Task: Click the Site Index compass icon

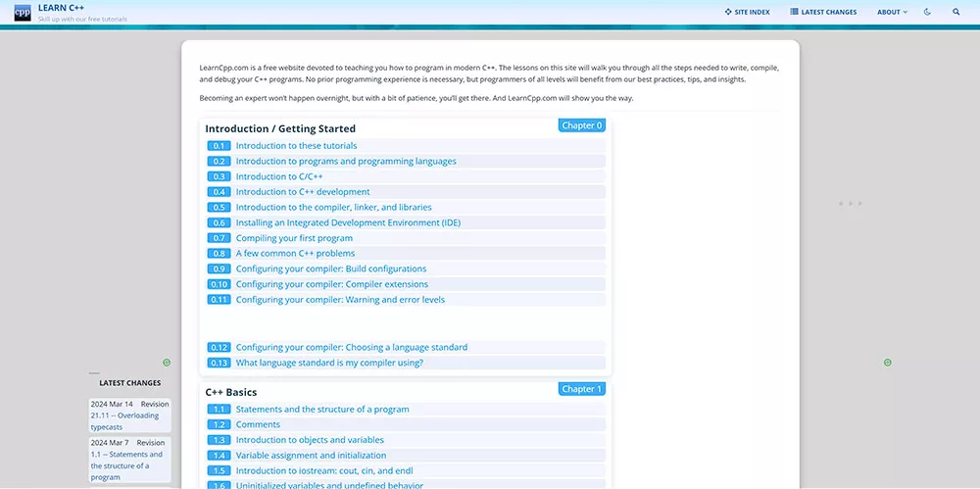Action: (x=728, y=12)
